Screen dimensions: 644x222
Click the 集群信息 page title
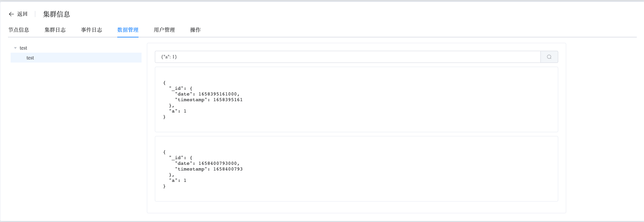[x=57, y=14]
